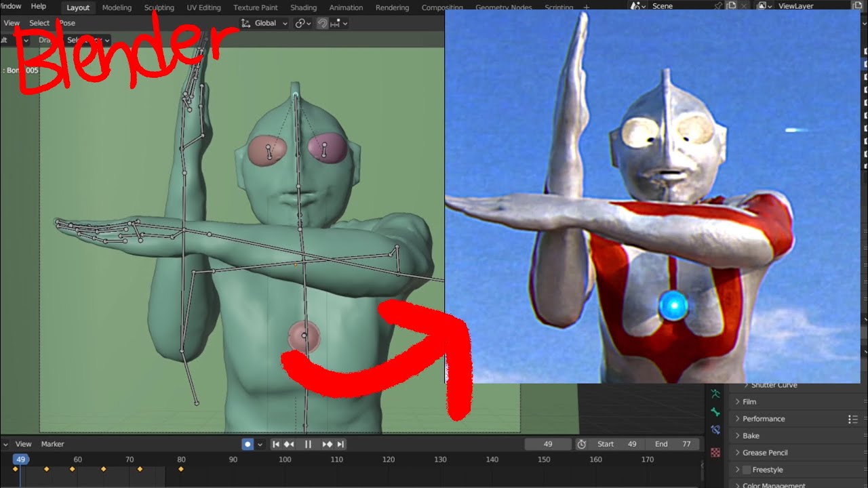
Task: Open the pivot point selector in the viewport header
Action: click(303, 23)
